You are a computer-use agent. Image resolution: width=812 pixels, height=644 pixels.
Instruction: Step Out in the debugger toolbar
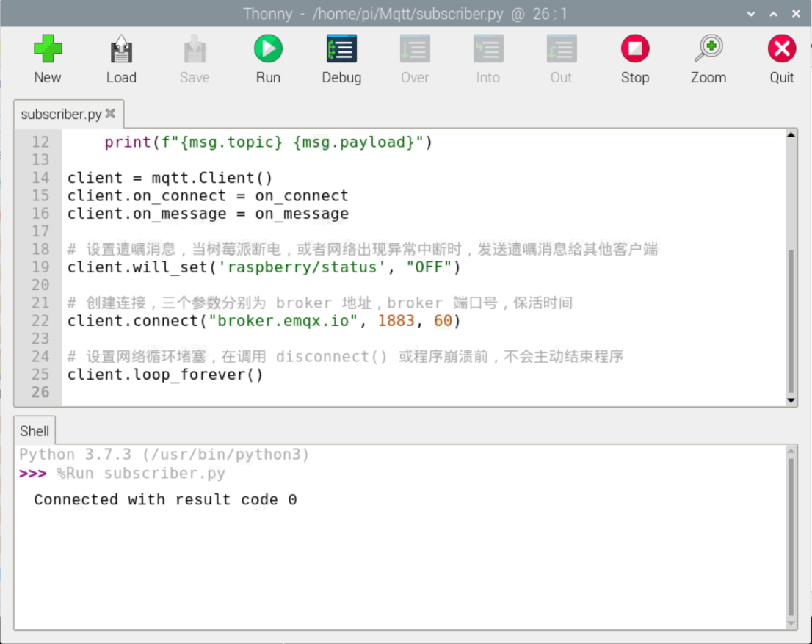562,59
